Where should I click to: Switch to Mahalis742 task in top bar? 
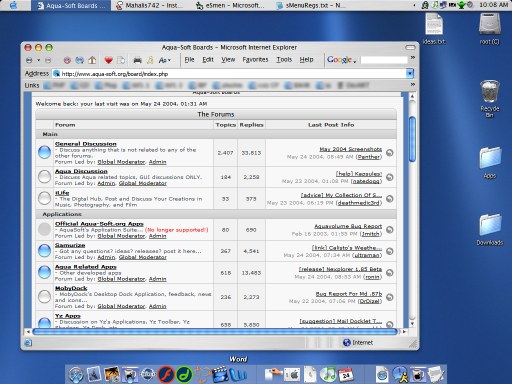[x=150, y=5]
